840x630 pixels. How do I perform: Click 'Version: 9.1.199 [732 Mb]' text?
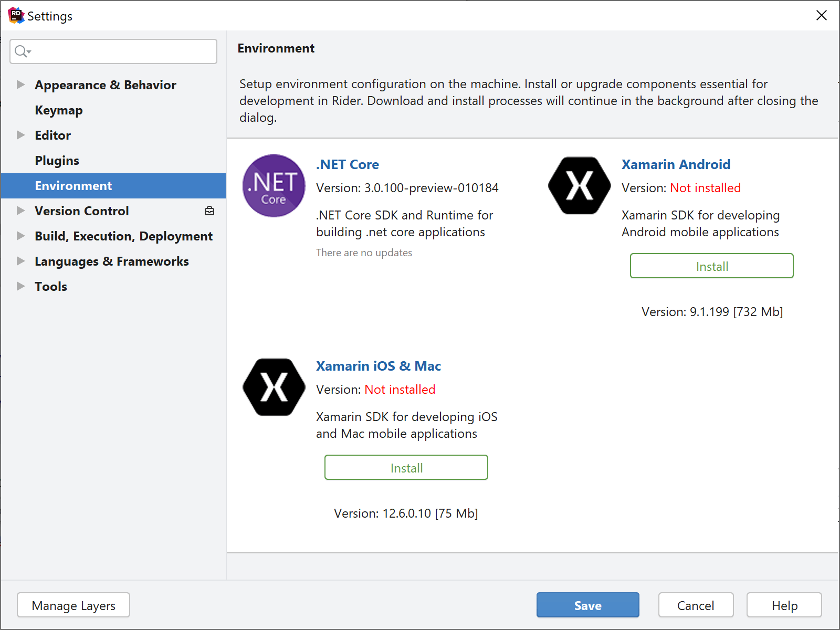pyautogui.click(x=712, y=312)
